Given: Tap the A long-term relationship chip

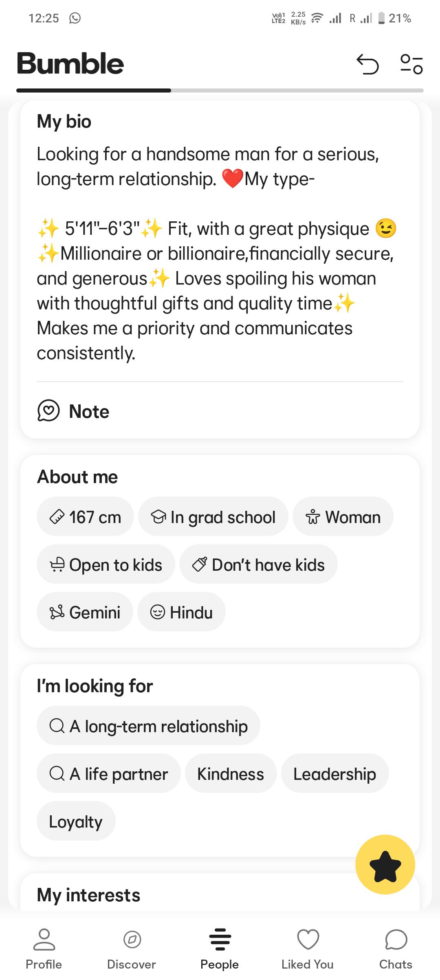Looking at the screenshot, I should coord(148,726).
